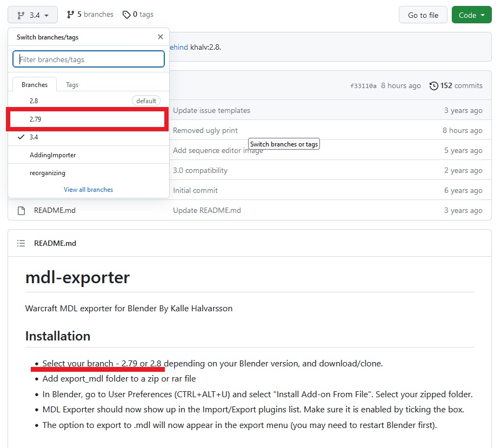The width and height of the screenshot is (501, 448).
Task: Switch to the AddingImporter branch
Action: tap(89, 155)
